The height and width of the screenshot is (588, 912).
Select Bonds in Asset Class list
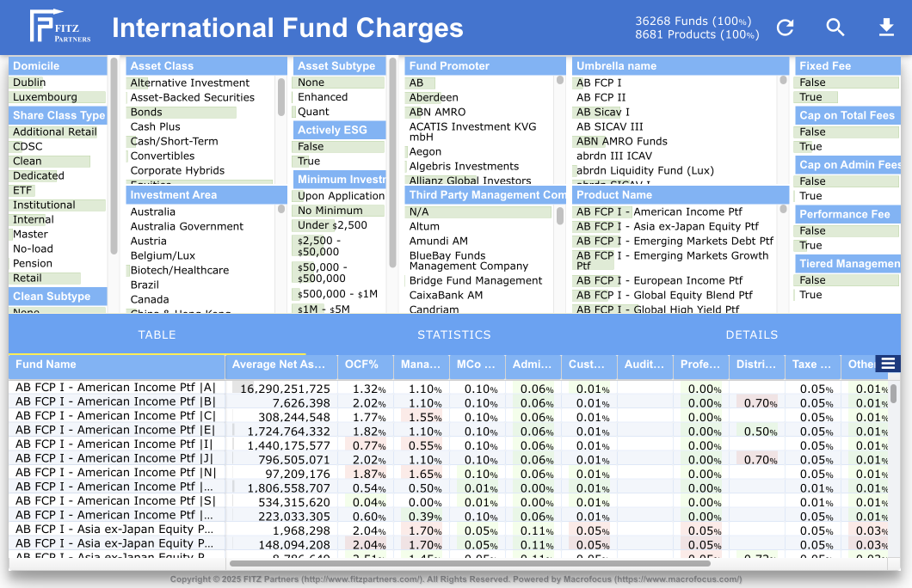coord(146,112)
